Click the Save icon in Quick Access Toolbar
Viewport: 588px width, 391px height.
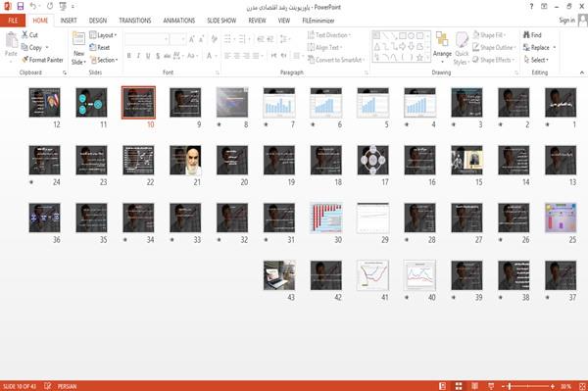21,7
